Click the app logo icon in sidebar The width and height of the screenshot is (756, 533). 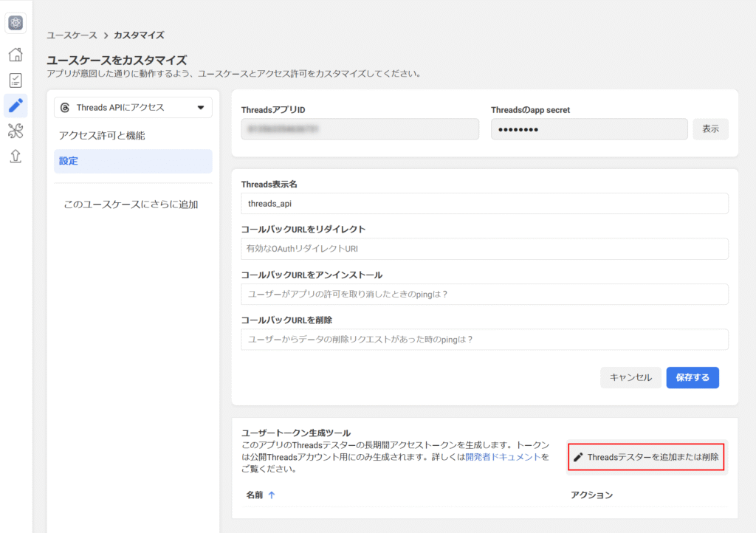(16, 23)
